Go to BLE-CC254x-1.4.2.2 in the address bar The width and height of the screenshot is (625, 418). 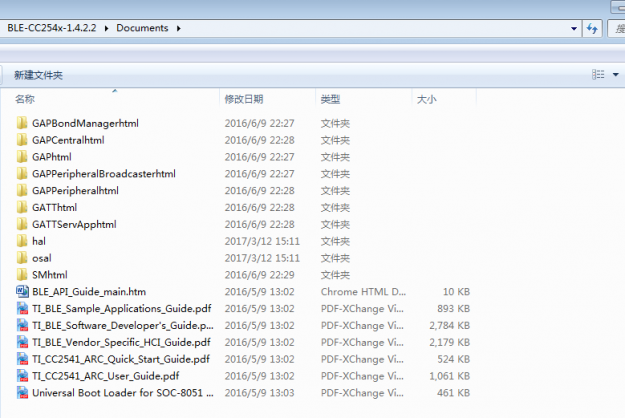click(52, 28)
